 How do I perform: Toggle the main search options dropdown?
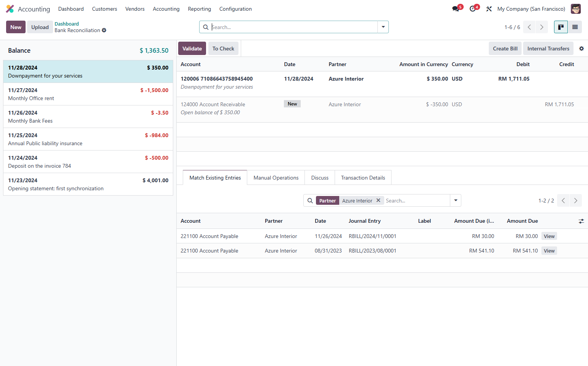(x=383, y=27)
